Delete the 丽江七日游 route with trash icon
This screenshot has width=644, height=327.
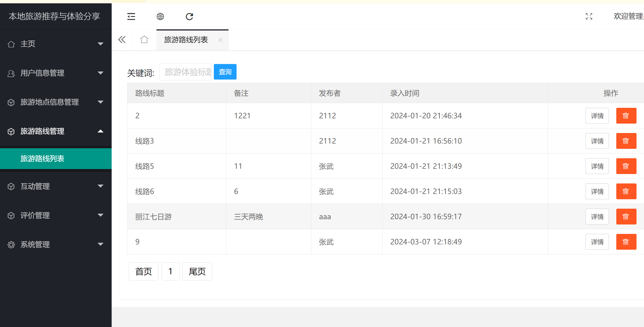[x=626, y=217]
